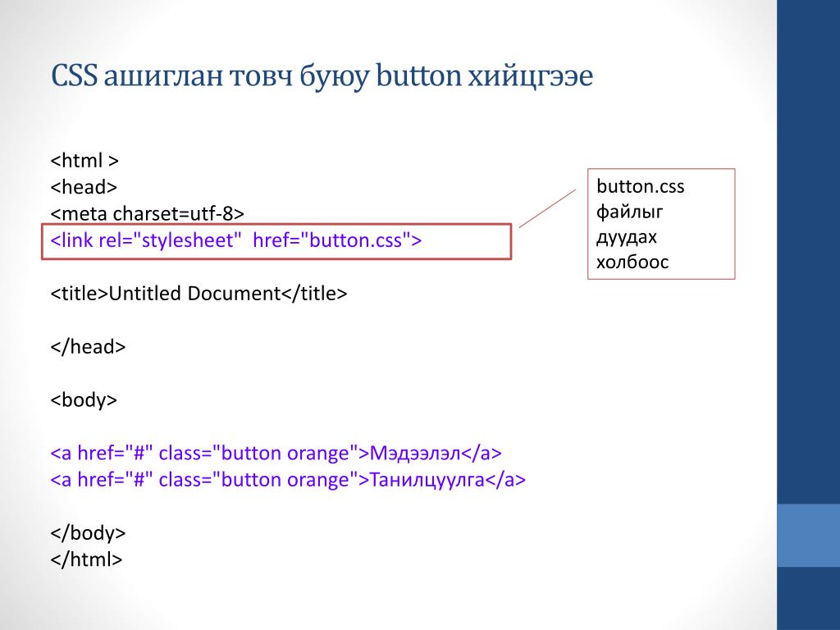Click the word 'холбоос' in the callout
The height and width of the screenshot is (630, 840).
coord(632,262)
